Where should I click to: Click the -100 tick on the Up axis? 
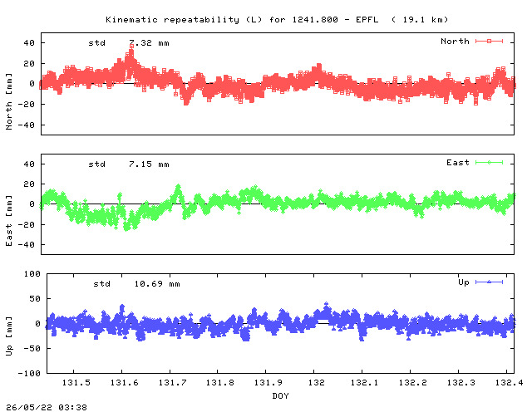coord(29,373)
